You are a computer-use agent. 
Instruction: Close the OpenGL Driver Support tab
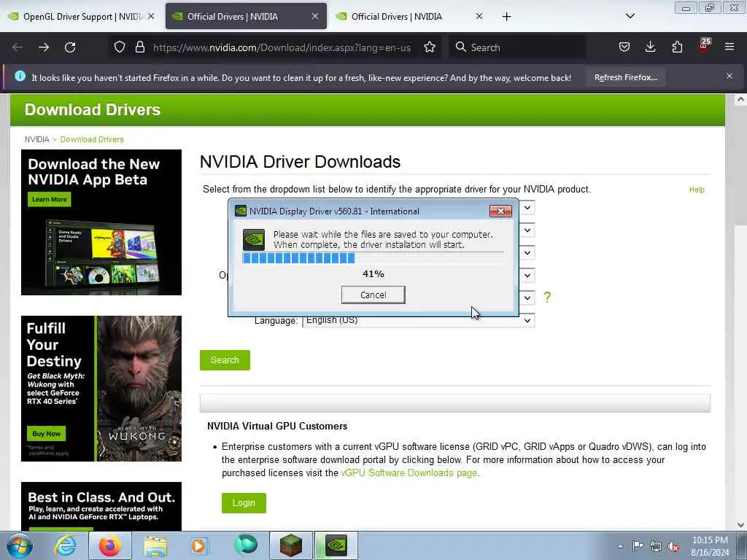coord(151,16)
